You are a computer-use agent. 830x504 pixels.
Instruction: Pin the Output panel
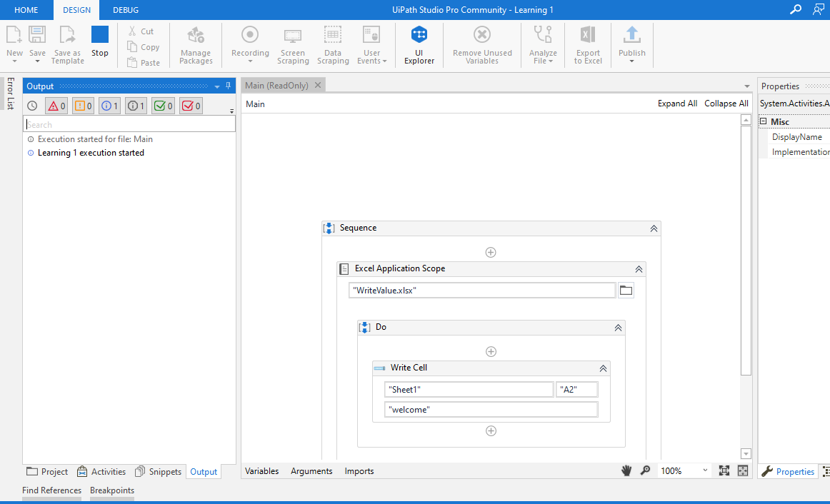(x=228, y=86)
